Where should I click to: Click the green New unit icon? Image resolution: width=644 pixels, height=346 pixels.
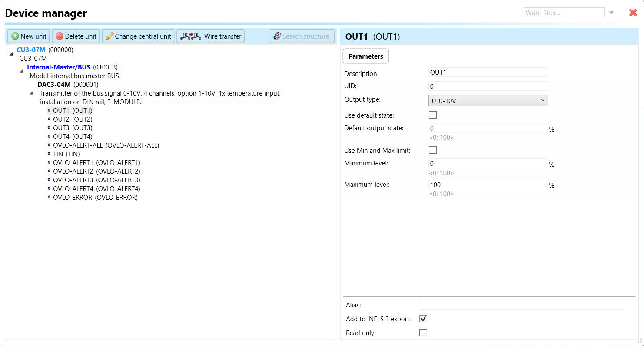pos(15,36)
